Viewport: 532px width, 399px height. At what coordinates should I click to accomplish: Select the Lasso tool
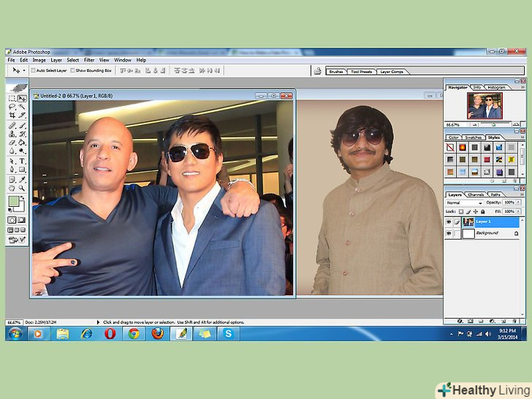coord(12,107)
